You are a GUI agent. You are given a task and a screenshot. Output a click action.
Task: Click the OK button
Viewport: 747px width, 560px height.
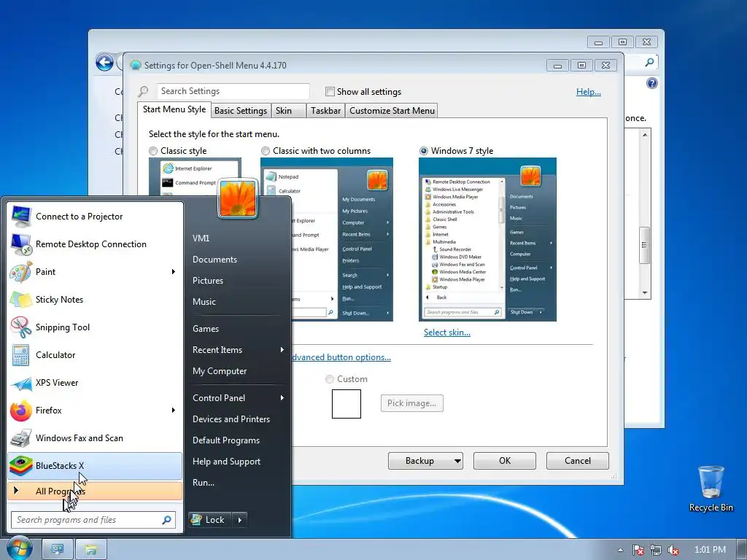(x=505, y=461)
